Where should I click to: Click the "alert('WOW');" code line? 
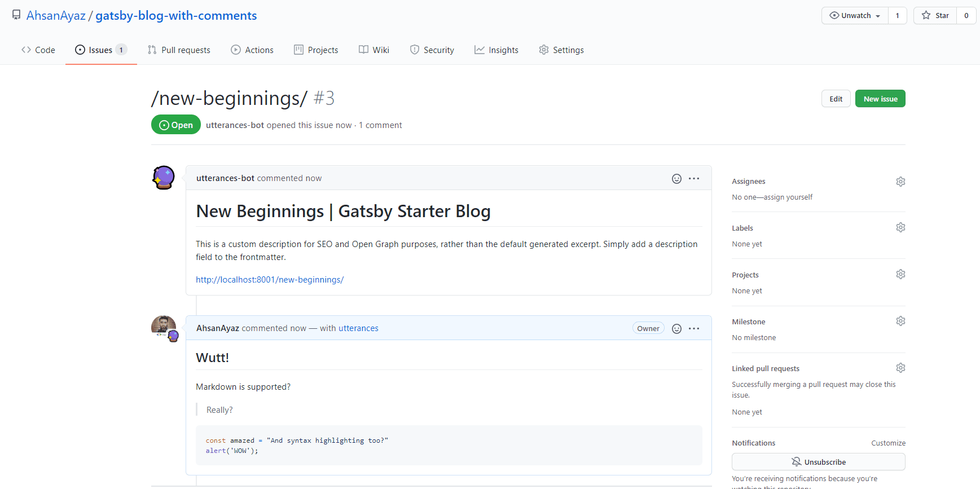click(x=232, y=451)
